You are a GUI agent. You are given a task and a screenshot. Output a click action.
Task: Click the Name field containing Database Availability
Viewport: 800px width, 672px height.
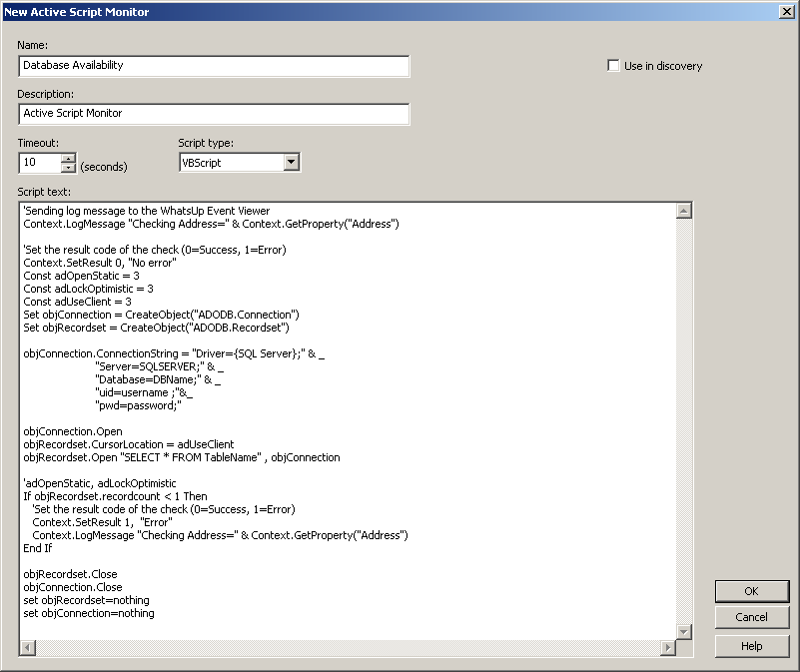pyautogui.click(x=214, y=66)
